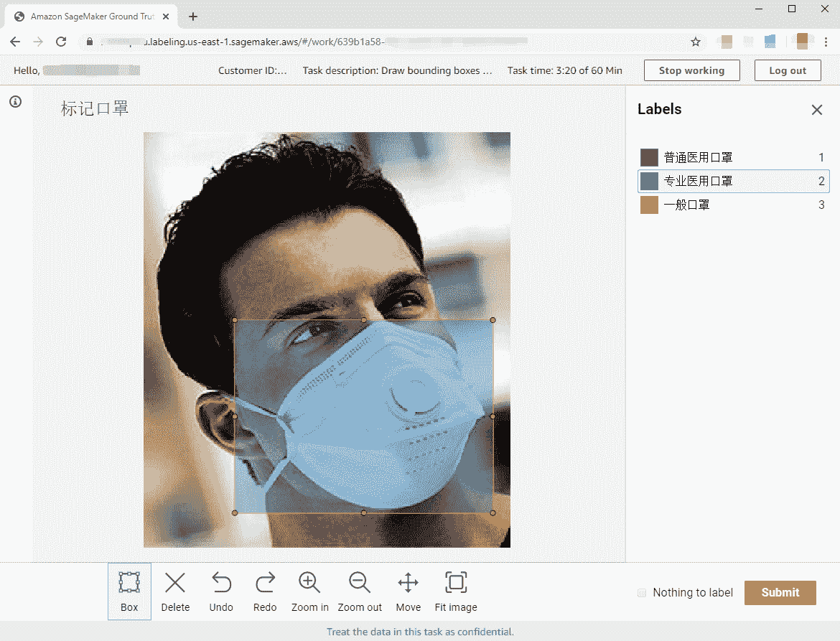The image size is (840, 641).
Task: Click the Stop working button
Action: point(691,70)
